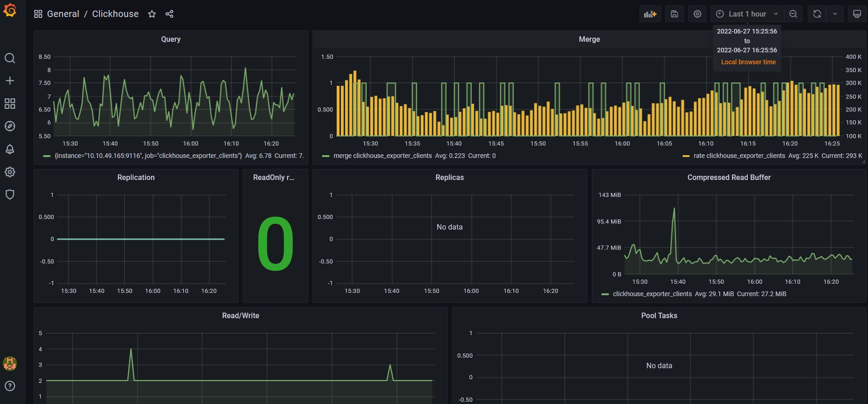This screenshot has height=404, width=868.
Task: Toggle Compressed Read Buffer clickhouse_exporter_clients legend
Action: 652,294
